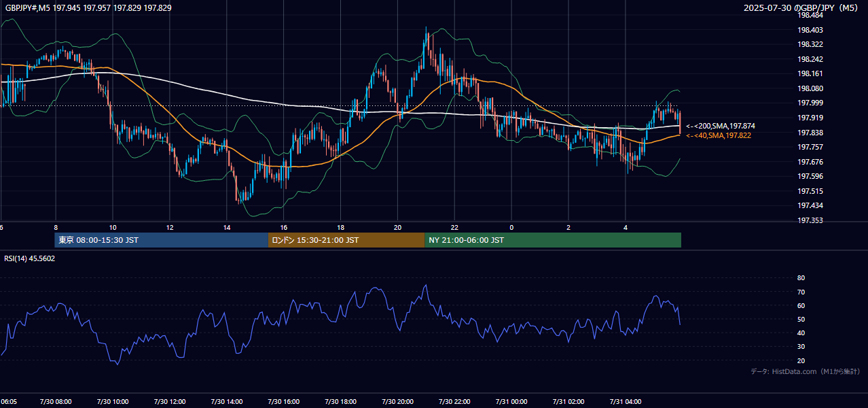Click price axis value 197.999
Screen dimensions: 868x408
pyautogui.click(x=810, y=103)
